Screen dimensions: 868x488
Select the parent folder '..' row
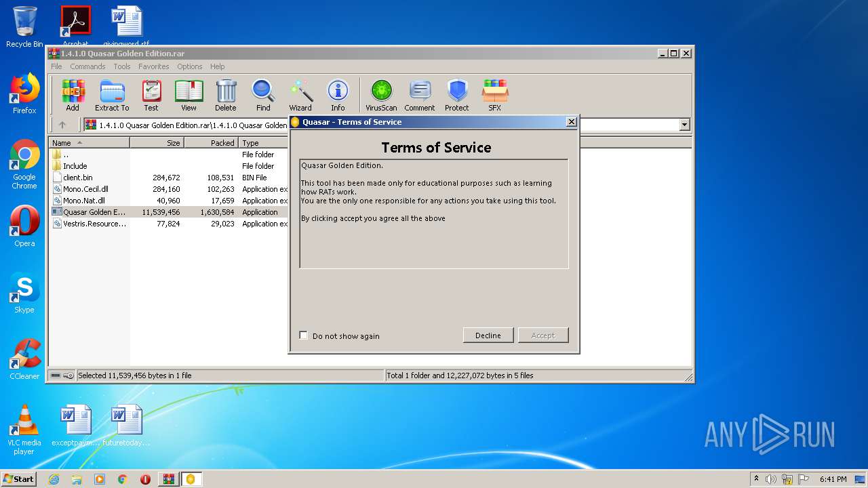pos(168,155)
